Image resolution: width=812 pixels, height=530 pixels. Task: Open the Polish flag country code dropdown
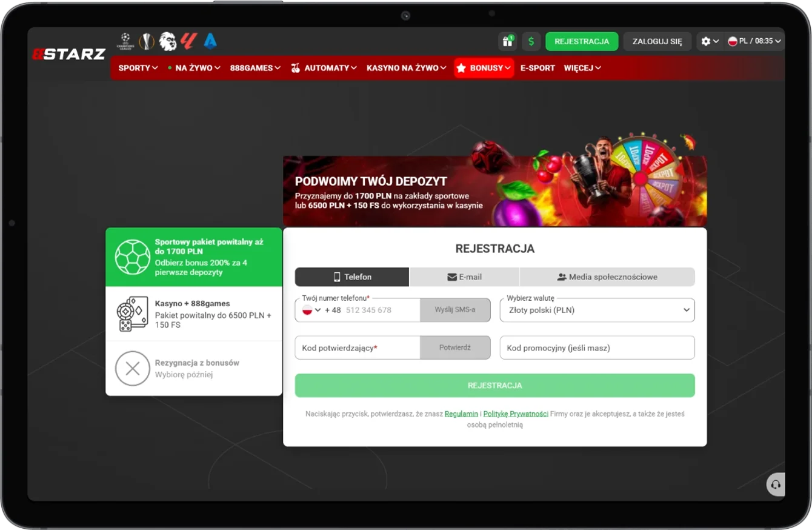click(x=311, y=310)
